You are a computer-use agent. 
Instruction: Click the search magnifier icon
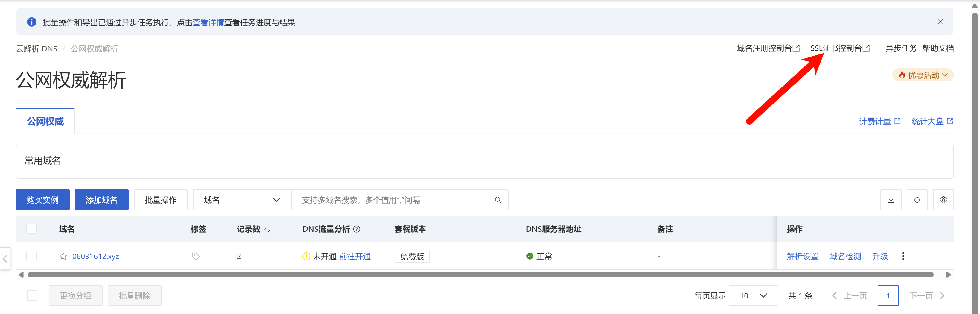(x=497, y=200)
